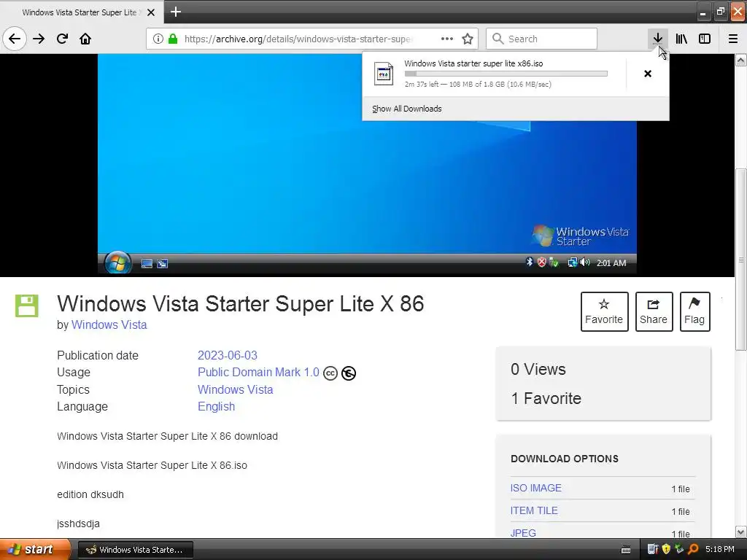Viewport: 747px width, 560px height.
Task: Open the Windows Start button
Action: coord(35,550)
